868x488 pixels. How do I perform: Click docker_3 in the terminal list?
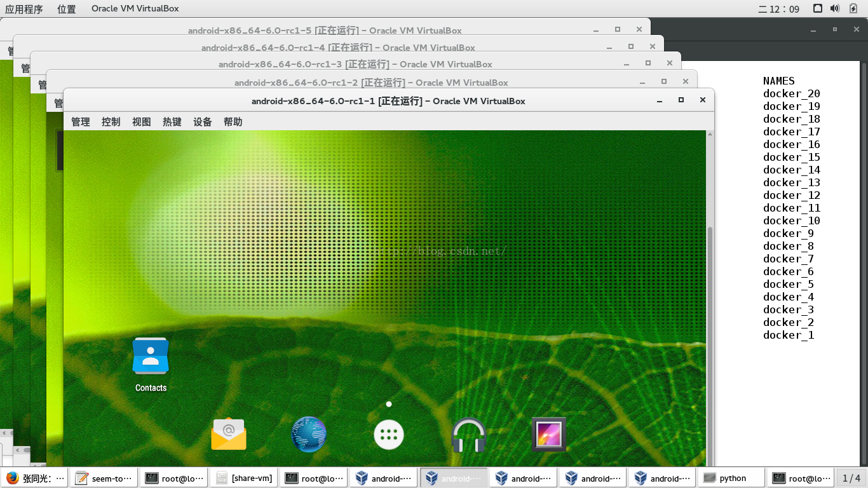coord(789,309)
